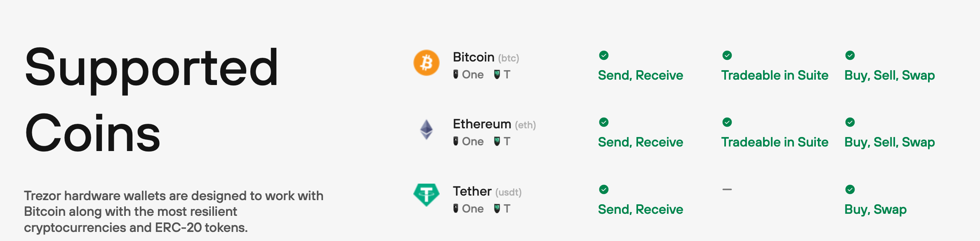This screenshot has width=980, height=241.
Task: Click the Trezor T device icon under Tether
Action: coord(497,208)
